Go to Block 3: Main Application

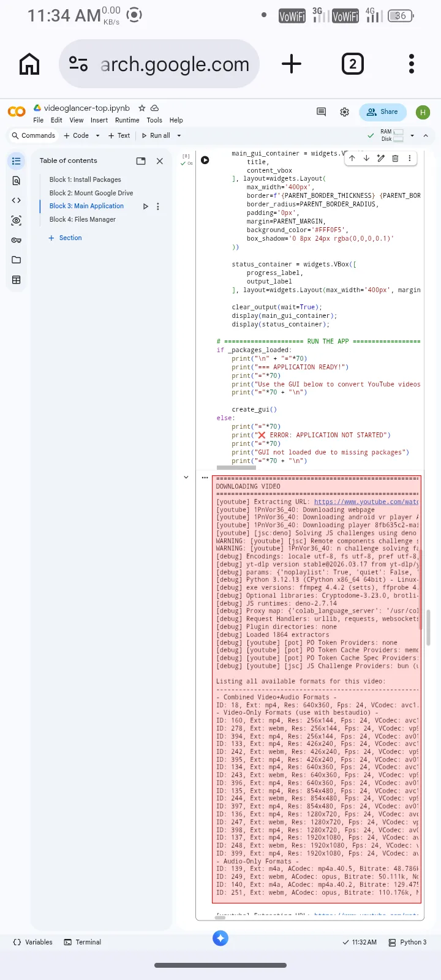pyautogui.click(x=86, y=206)
